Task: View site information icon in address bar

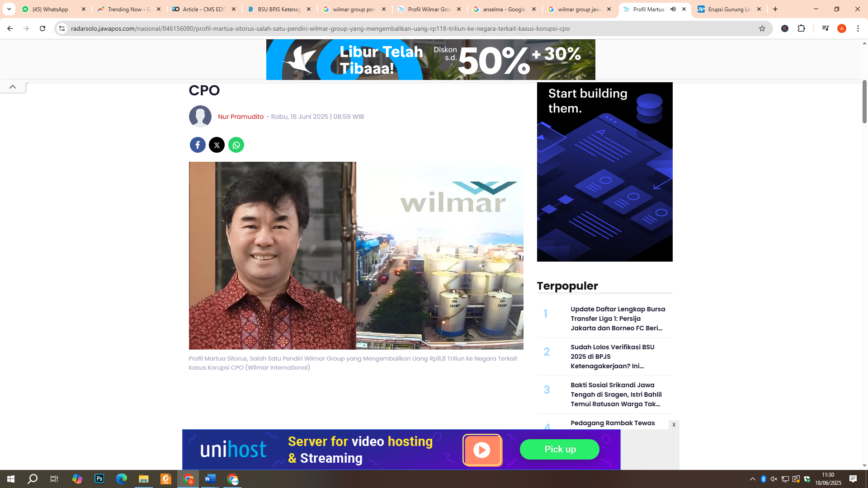Action: (x=62, y=28)
